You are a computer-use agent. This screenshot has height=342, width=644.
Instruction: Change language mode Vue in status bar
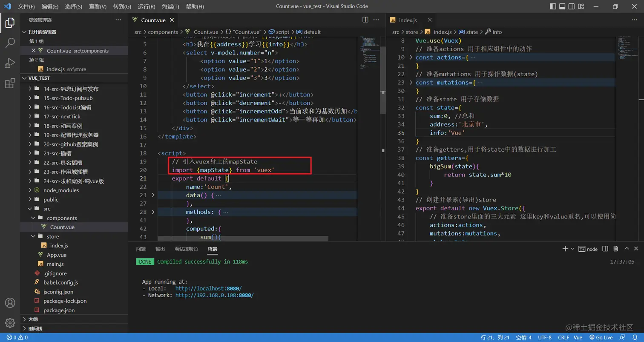point(578,337)
